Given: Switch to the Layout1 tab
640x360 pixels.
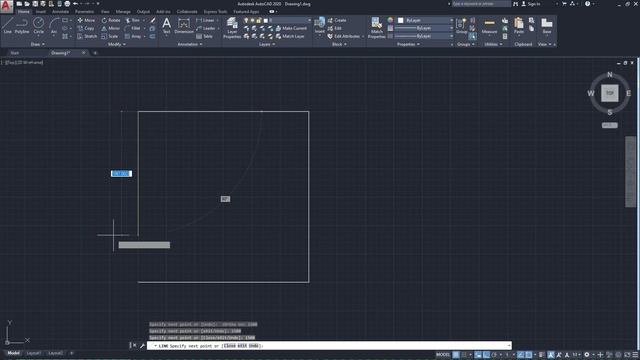Looking at the screenshot, I should pyautogui.click(x=33, y=353).
